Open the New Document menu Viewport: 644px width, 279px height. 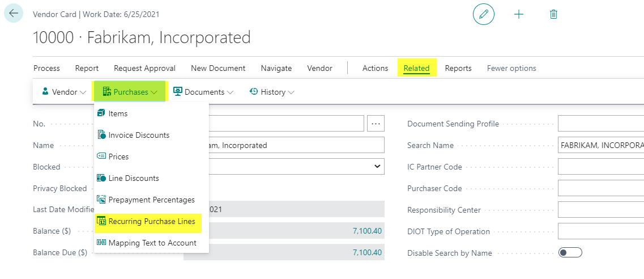218,68
